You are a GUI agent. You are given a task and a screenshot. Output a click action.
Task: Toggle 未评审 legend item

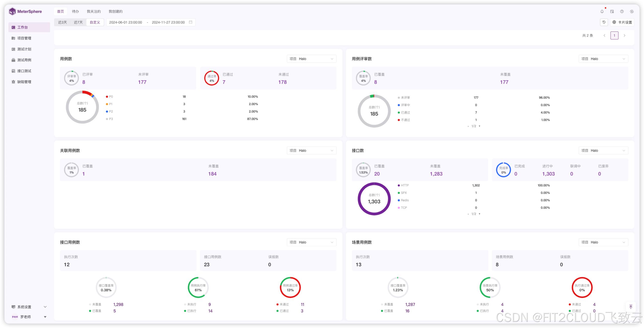coord(404,98)
